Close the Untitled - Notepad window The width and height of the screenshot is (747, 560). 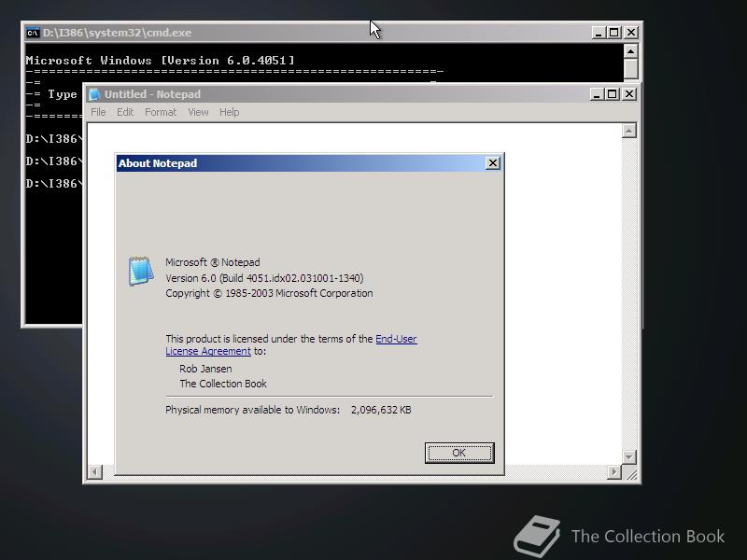[628, 94]
